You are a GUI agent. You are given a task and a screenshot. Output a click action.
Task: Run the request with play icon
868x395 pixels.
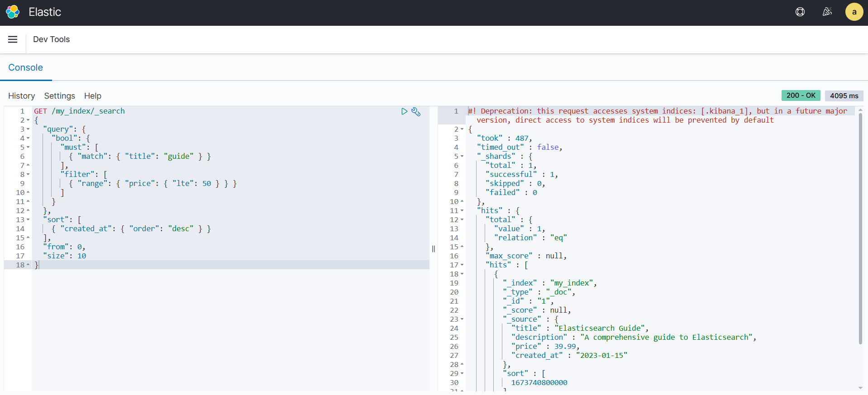point(404,111)
